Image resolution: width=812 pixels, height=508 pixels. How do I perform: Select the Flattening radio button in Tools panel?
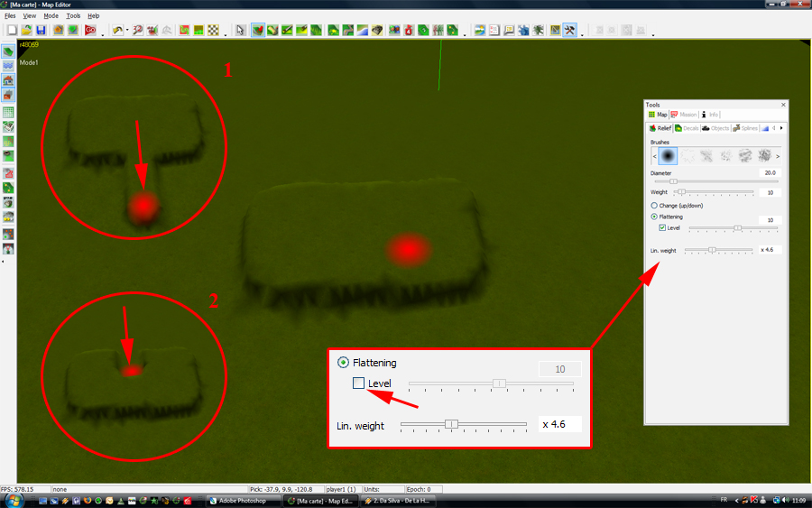point(654,217)
